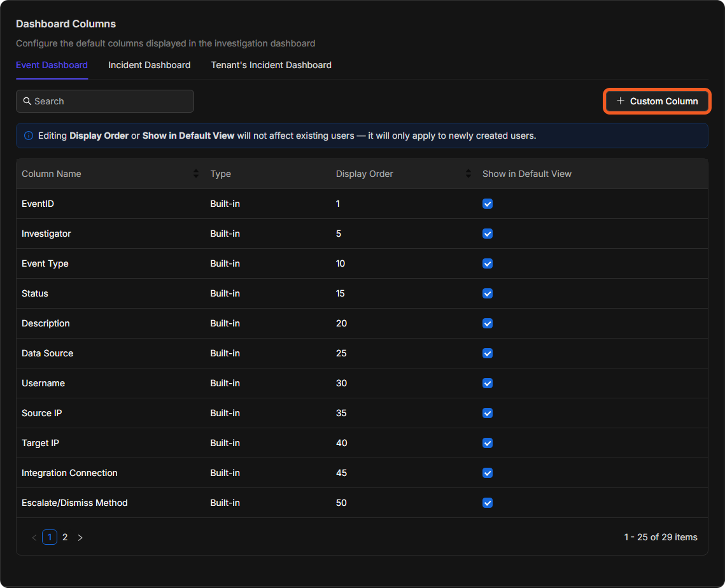
Task: Click display order 5 for Investigator
Action: pyautogui.click(x=339, y=234)
